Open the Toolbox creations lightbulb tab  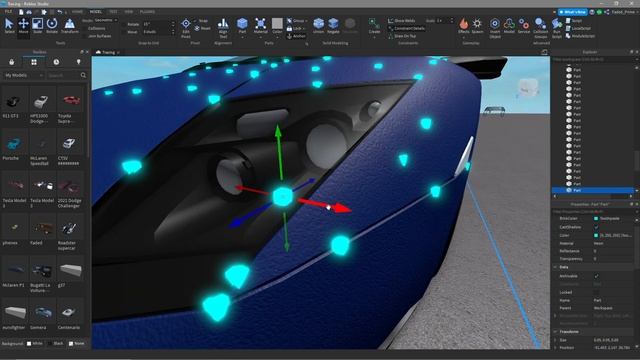tap(78, 62)
